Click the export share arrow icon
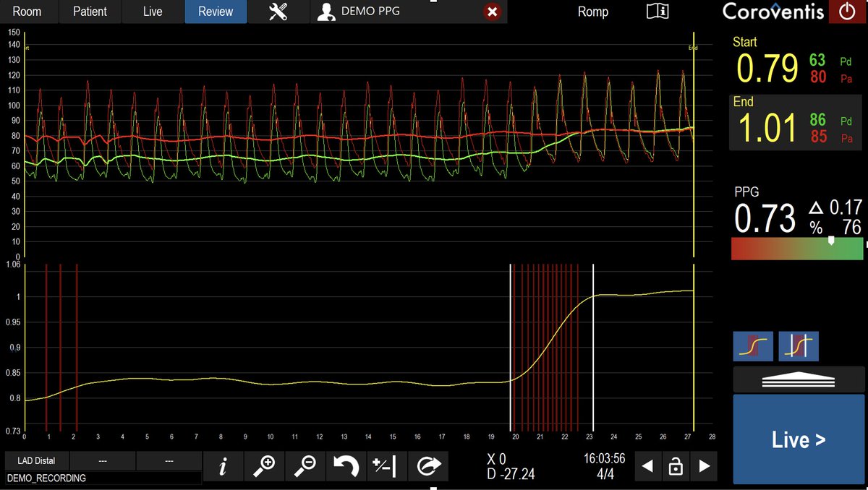This screenshot has width=868, height=490. 429,467
